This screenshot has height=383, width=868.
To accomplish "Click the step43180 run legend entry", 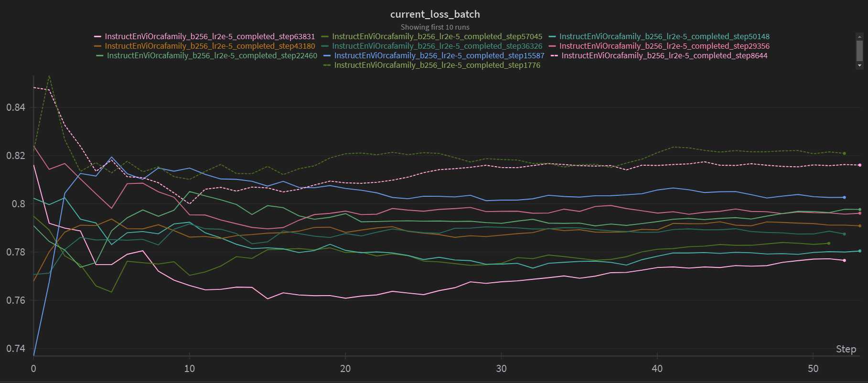I will pyautogui.click(x=210, y=46).
